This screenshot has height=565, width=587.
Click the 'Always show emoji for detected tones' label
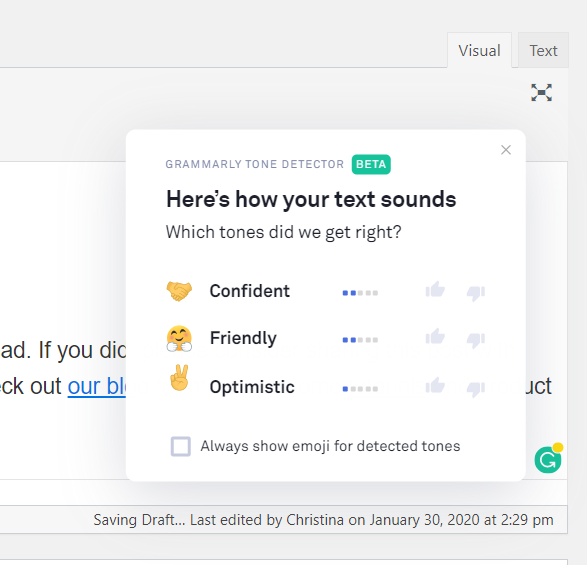330,446
